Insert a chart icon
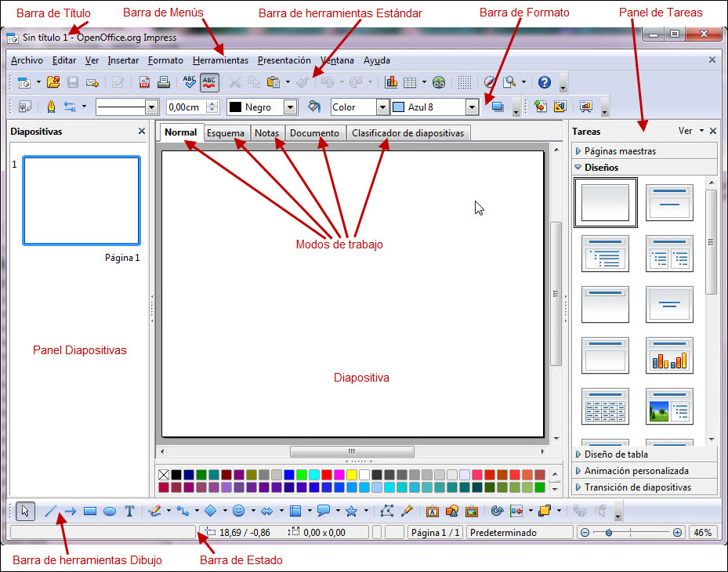 point(391,82)
